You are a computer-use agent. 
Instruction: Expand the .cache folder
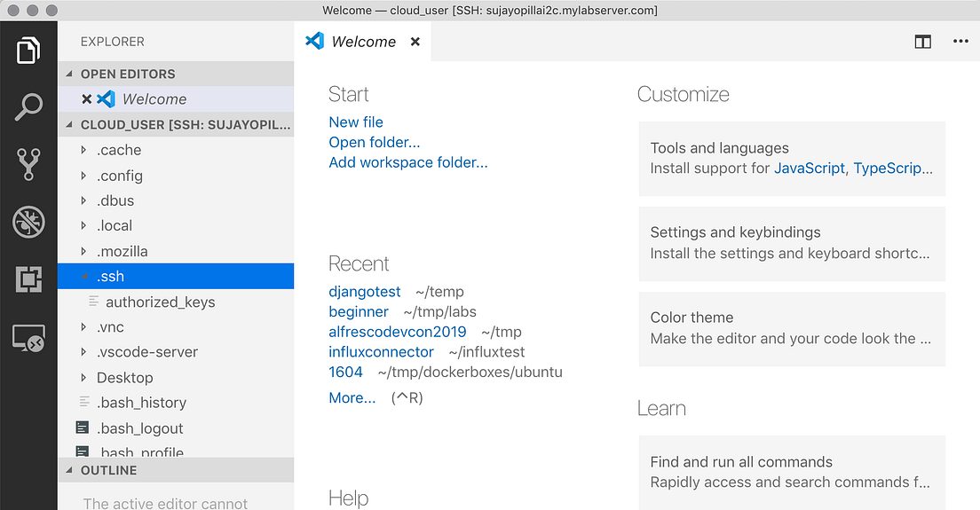83,150
